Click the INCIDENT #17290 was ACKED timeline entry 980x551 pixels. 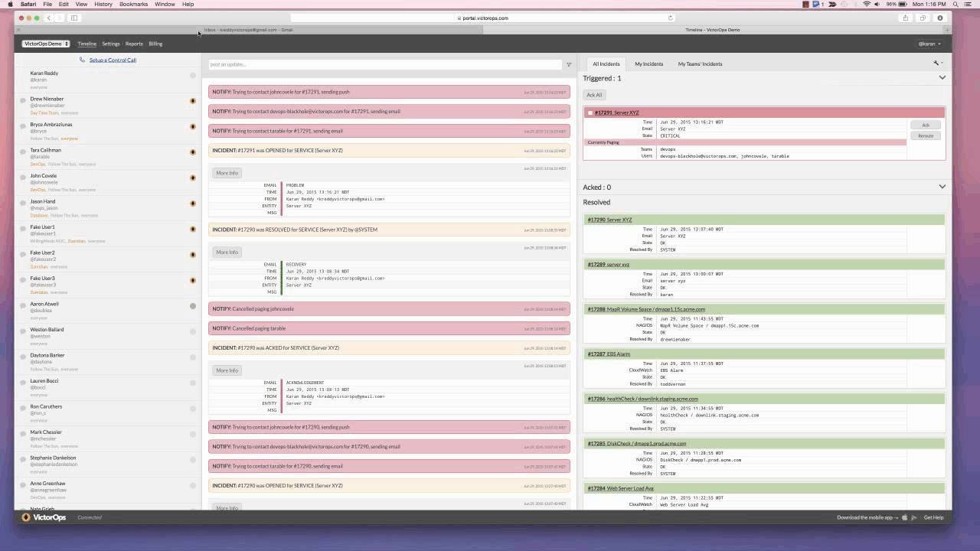tap(389, 347)
